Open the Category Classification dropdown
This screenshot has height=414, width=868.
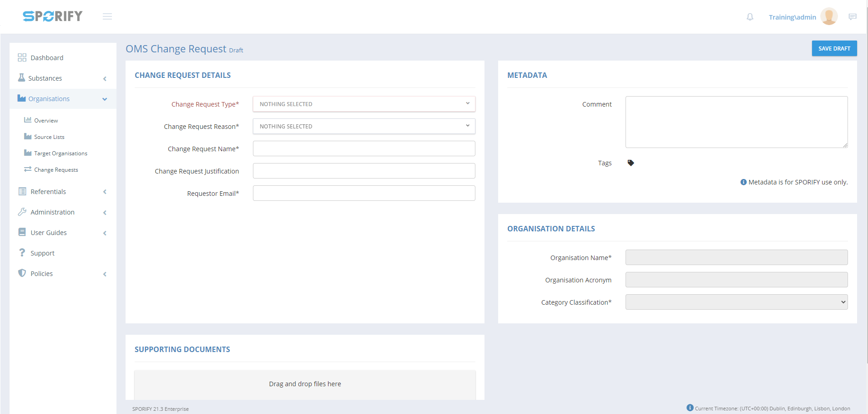pyautogui.click(x=736, y=302)
